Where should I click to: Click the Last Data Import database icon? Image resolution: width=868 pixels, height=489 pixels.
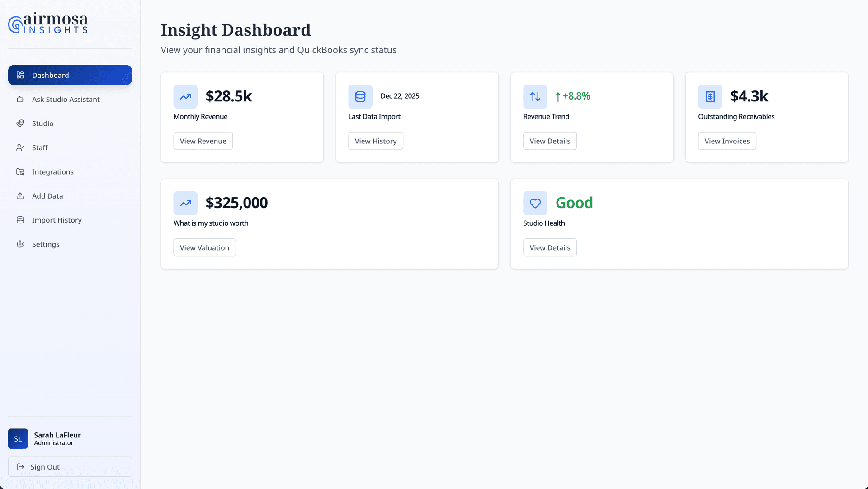click(360, 96)
